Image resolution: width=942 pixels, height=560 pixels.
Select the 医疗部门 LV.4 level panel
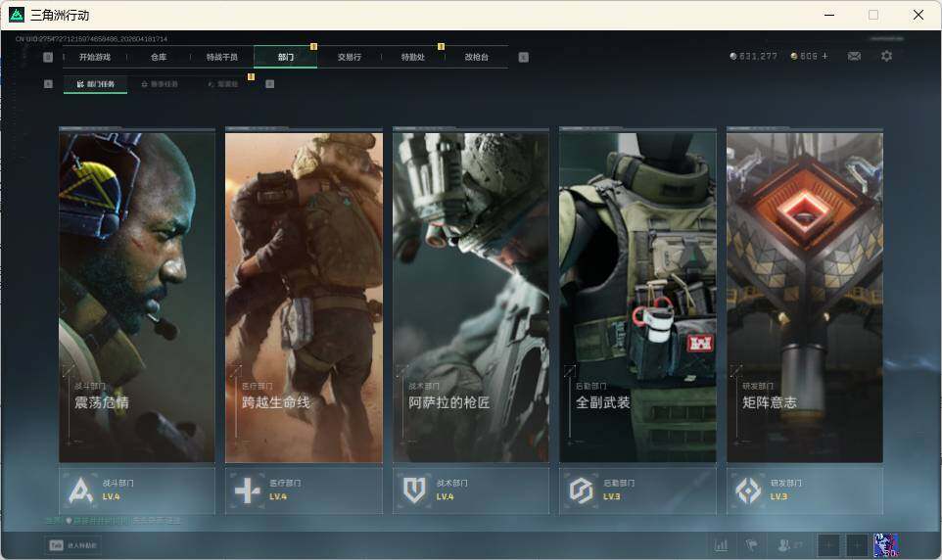(304, 490)
